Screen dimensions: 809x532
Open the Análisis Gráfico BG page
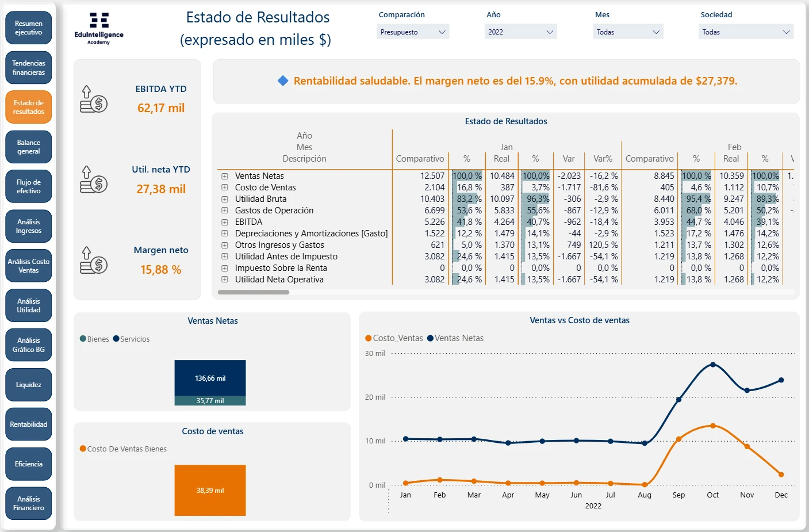pyautogui.click(x=29, y=345)
